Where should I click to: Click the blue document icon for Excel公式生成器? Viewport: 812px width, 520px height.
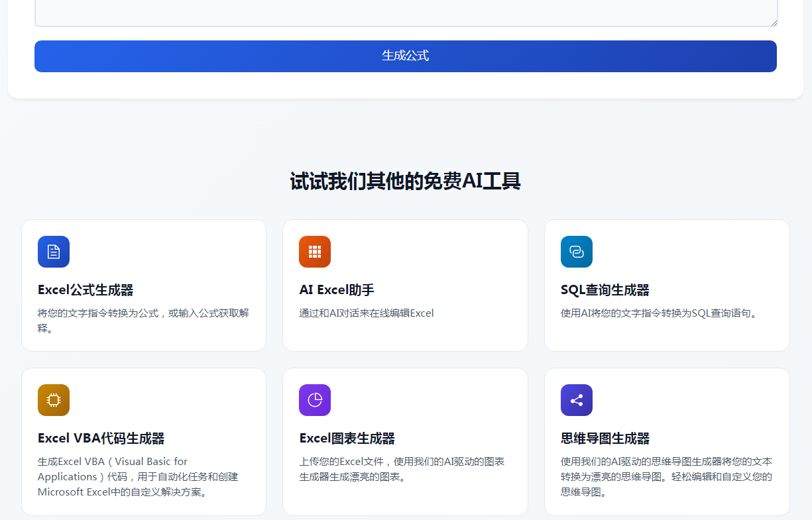coord(54,252)
